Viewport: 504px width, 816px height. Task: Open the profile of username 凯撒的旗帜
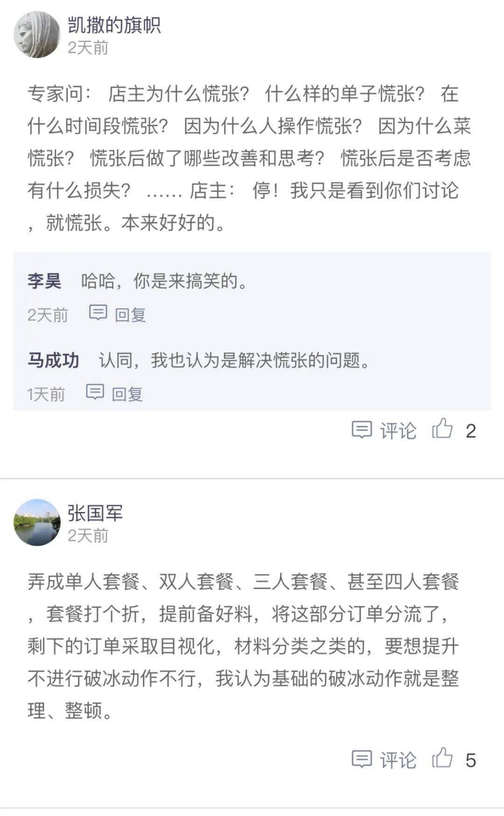pyautogui.click(x=114, y=25)
